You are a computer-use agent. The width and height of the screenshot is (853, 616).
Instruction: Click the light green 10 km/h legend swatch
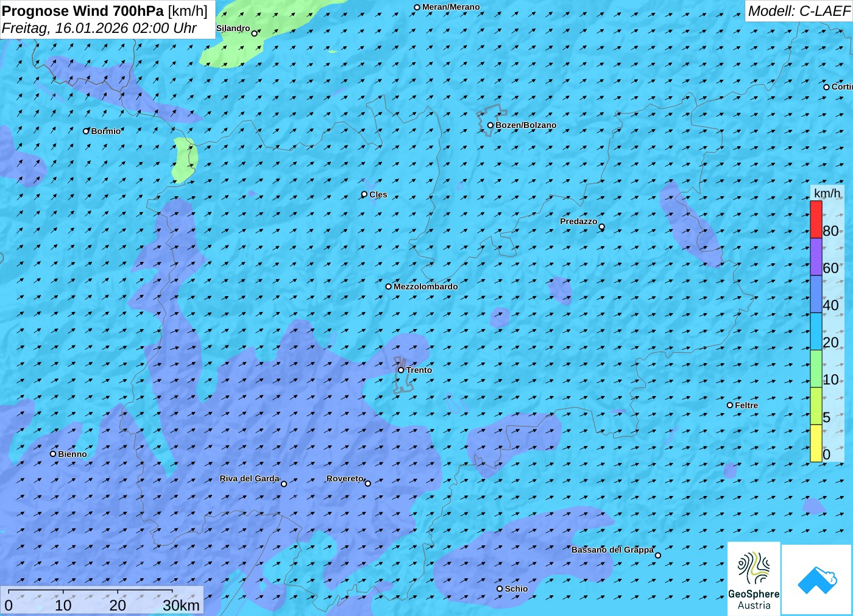pos(816,369)
